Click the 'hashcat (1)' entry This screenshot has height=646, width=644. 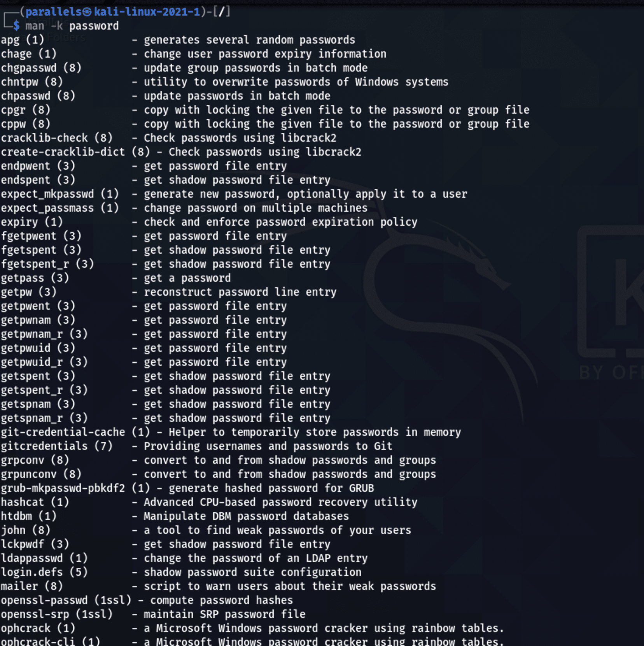point(35,502)
